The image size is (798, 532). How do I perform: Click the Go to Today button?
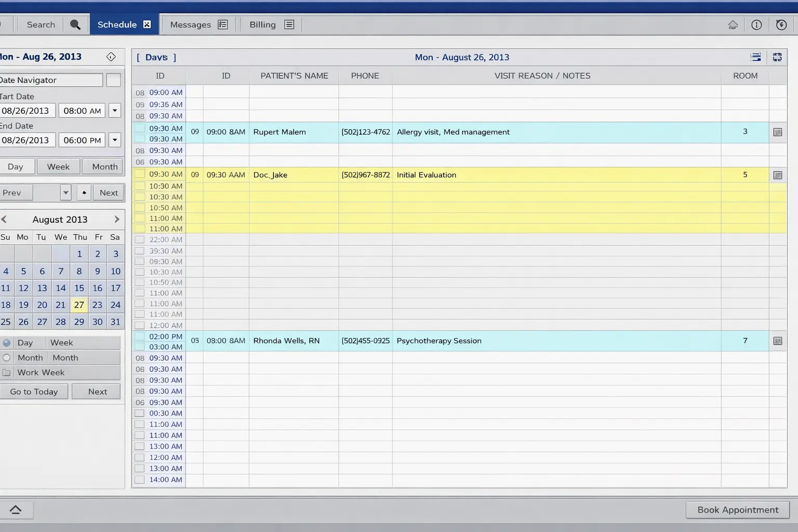[34, 391]
